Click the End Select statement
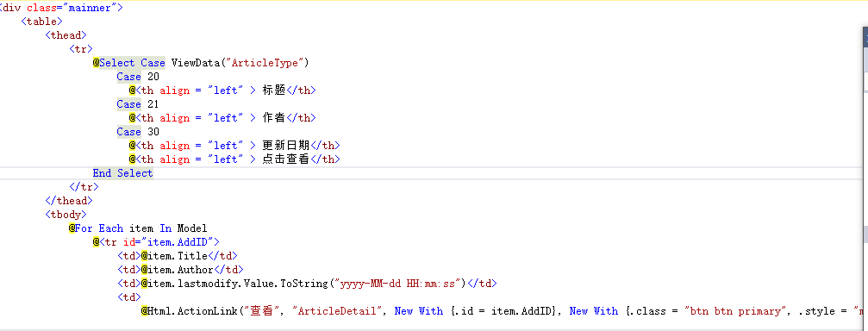 tap(123, 173)
